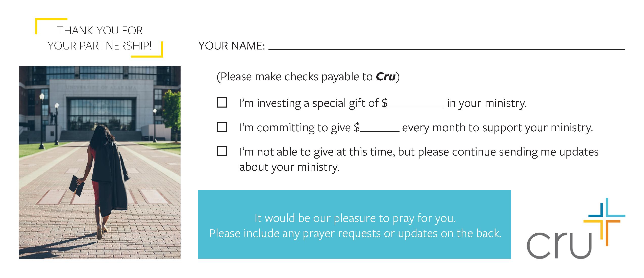Screen dimensions: 644x278
Task: Click the teal prayer request banner
Action: 354,224
